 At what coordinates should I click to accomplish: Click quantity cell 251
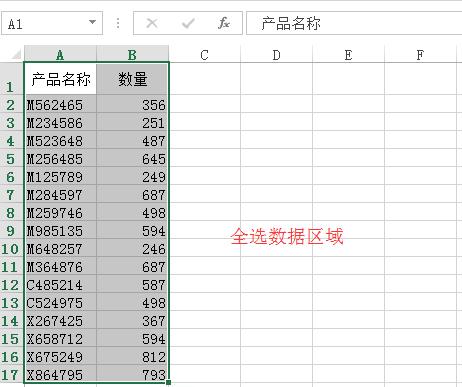coord(133,122)
